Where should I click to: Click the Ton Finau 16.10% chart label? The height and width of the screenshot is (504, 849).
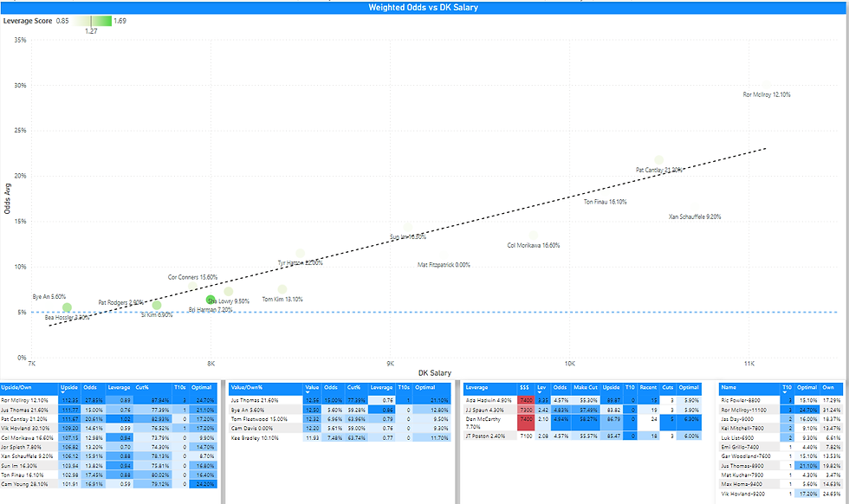[606, 202]
